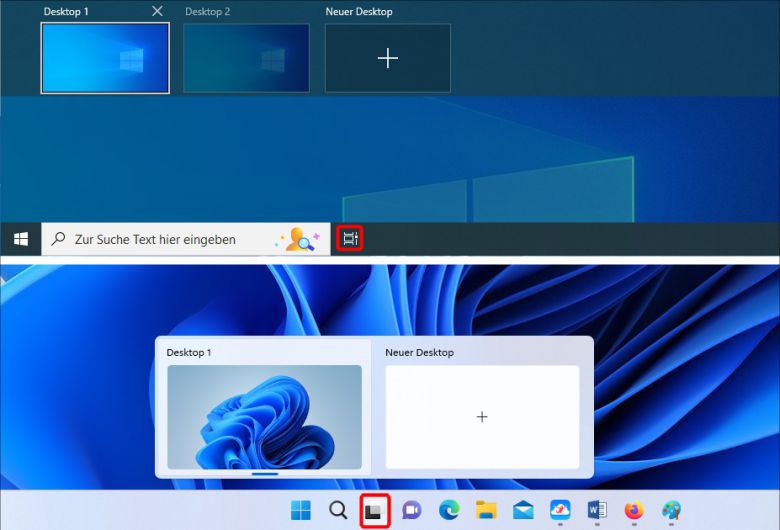The width and height of the screenshot is (780, 530).
Task: Launch Word from the taskbar
Action: point(597,511)
